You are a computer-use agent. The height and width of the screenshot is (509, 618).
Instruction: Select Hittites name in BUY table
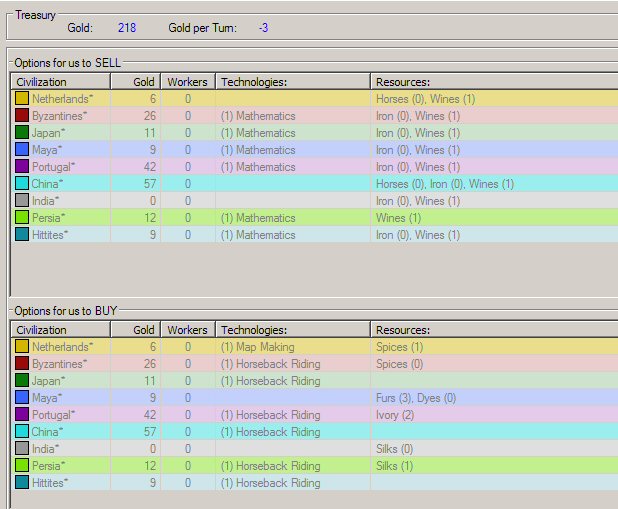[x=50, y=482]
